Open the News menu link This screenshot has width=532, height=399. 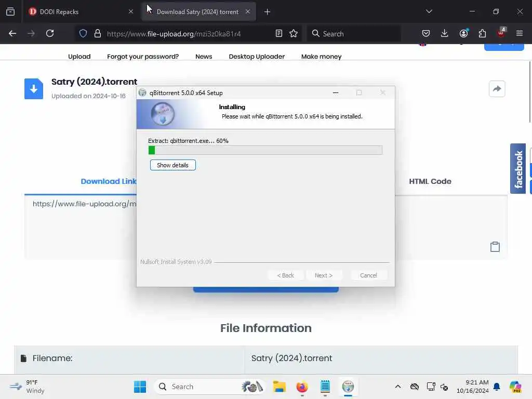click(x=204, y=57)
